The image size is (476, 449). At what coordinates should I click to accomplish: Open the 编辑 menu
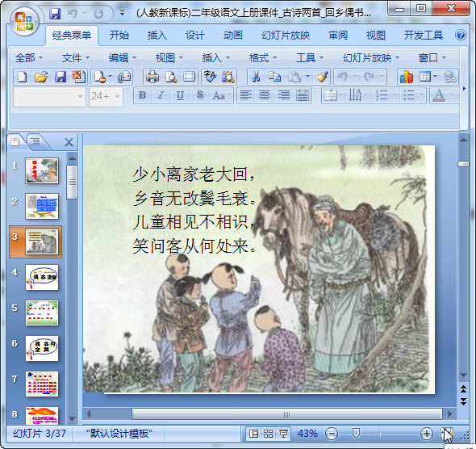click(x=123, y=57)
